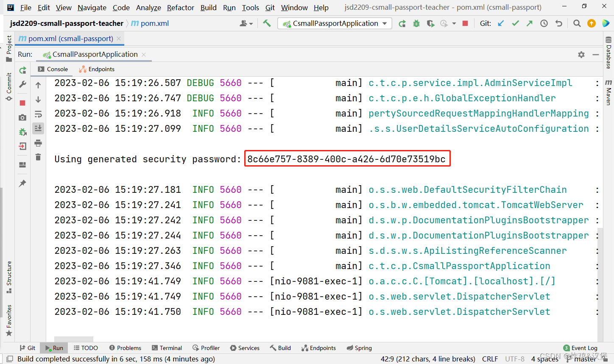614x364 pixels.
Task: Clear console output with the trash icon
Action: [x=38, y=157]
